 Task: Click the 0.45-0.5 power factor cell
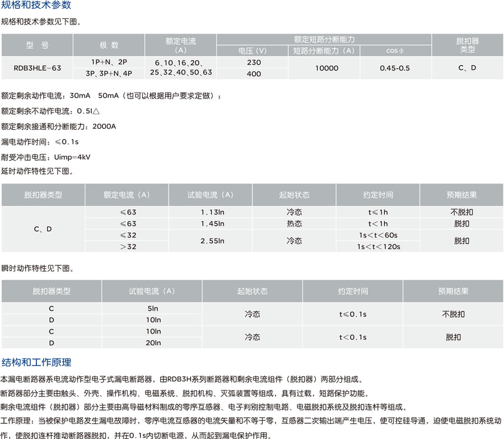coord(395,68)
